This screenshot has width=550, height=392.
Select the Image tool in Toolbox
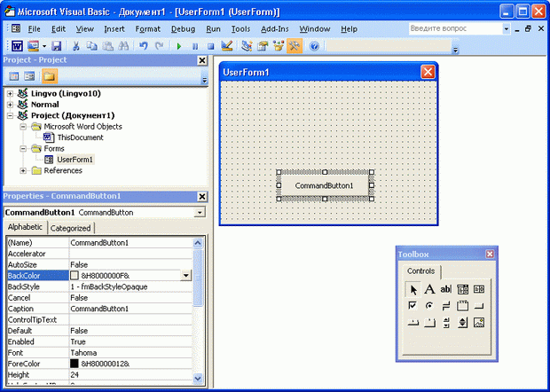(479, 323)
